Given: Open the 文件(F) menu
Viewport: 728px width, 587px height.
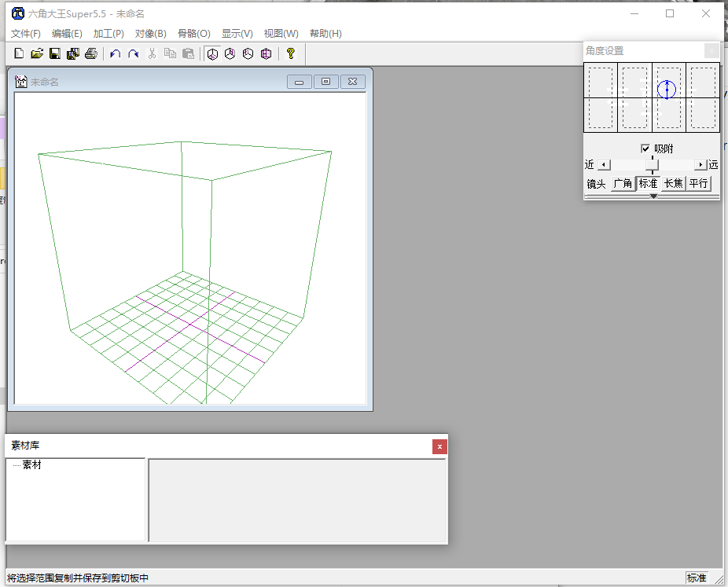Looking at the screenshot, I should [26, 34].
